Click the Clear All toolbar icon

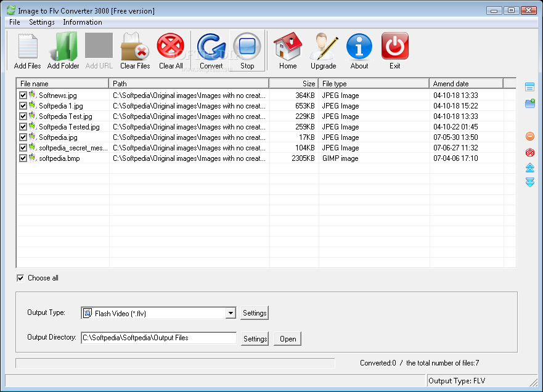pos(170,46)
